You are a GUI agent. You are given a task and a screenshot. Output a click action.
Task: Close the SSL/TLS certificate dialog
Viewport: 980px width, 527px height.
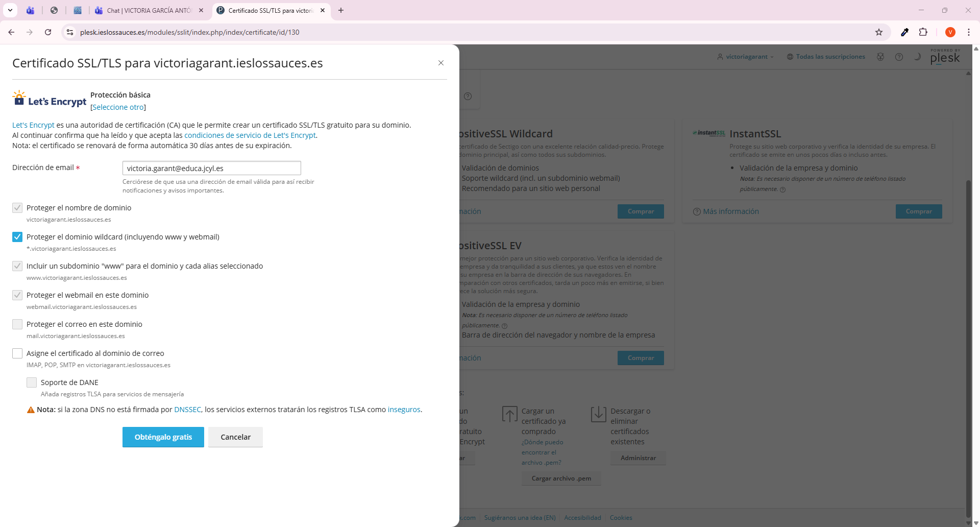441,63
